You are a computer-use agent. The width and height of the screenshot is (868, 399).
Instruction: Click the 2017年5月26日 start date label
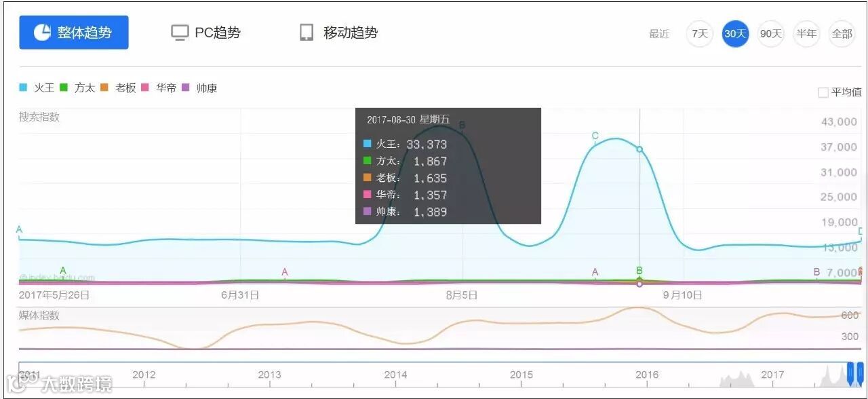(x=54, y=295)
